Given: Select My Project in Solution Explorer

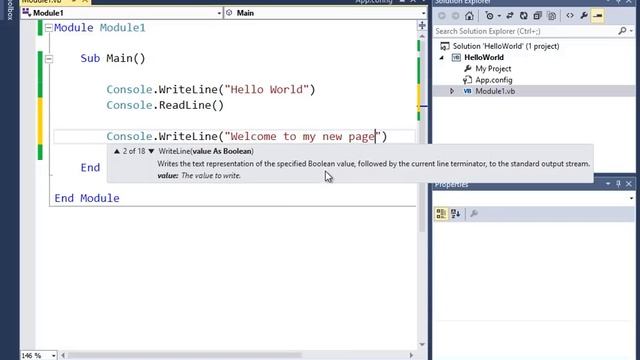Looking at the screenshot, I should 493,69.
